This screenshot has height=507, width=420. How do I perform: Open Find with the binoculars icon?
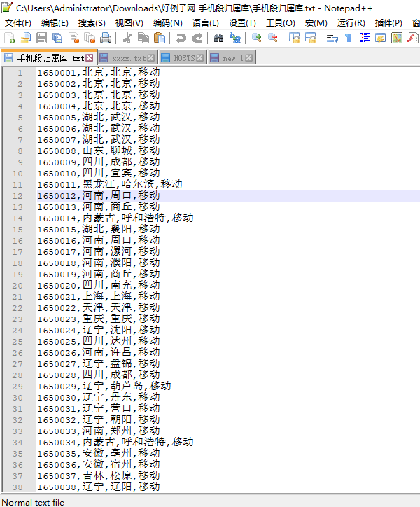pos(218,38)
